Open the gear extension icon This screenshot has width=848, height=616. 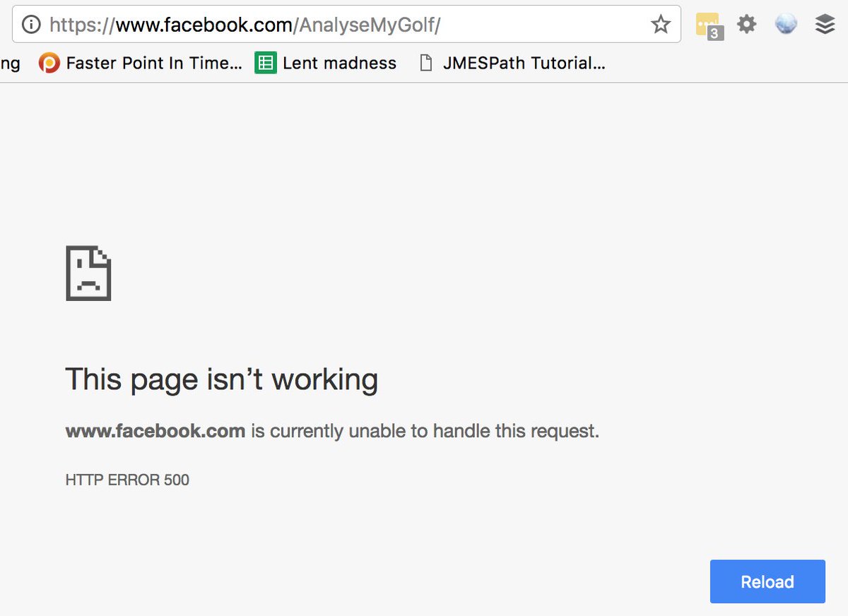747,25
